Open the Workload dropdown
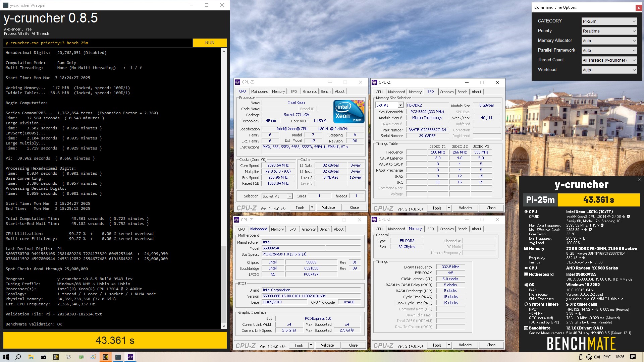644x362 pixels. [609, 70]
